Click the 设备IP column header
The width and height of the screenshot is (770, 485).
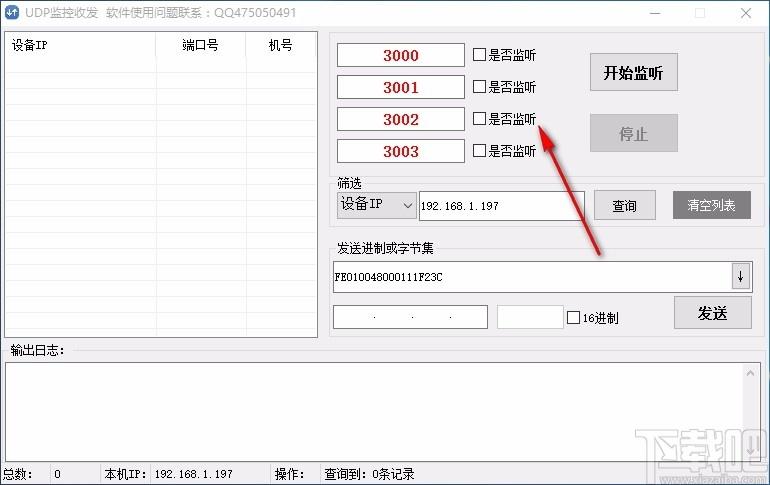(81, 45)
